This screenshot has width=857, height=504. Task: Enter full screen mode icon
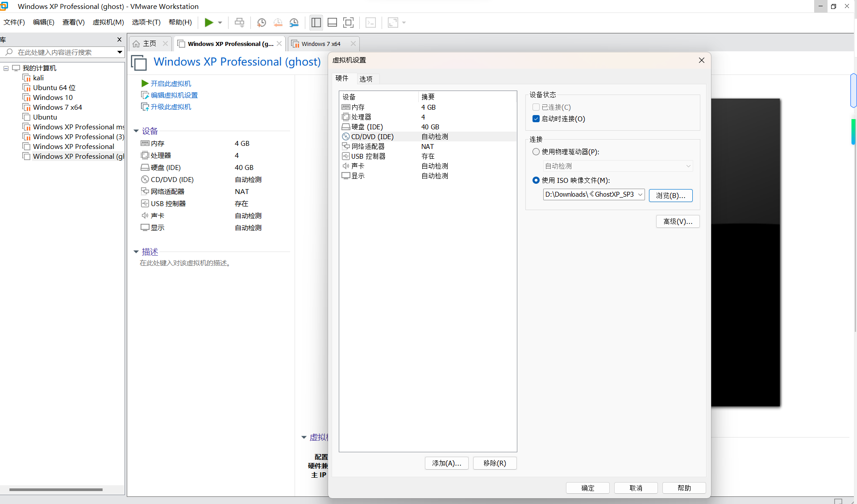(348, 22)
